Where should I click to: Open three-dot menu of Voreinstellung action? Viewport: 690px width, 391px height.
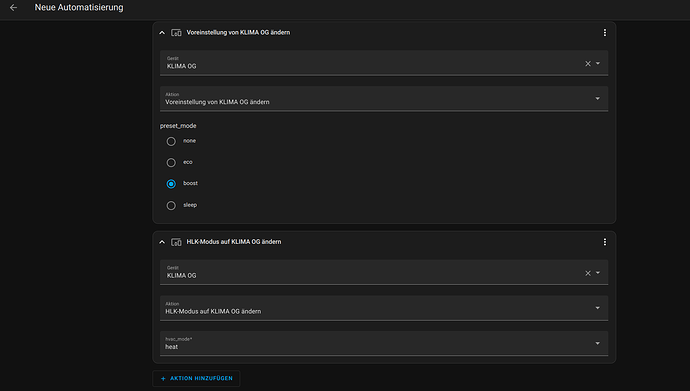pos(605,33)
